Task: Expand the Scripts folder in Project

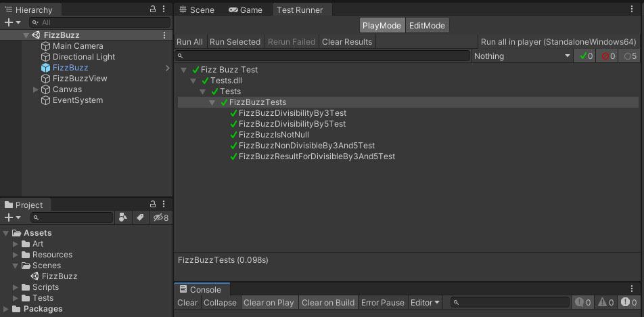Action: pyautogui.click(x=16, y=287)
